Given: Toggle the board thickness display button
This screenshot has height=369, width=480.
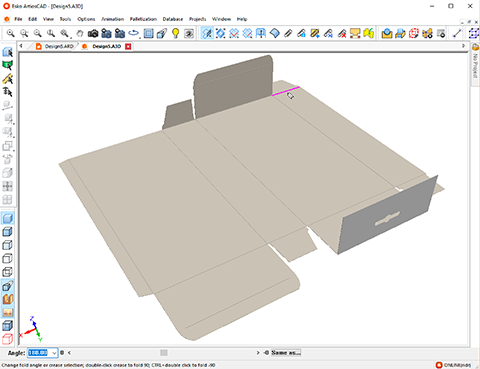Looking at the screenshot, I should [x=8, y=286].
